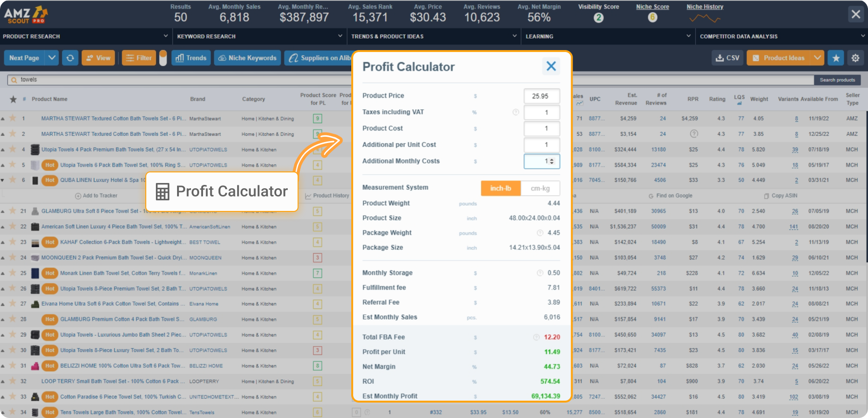This screenshot has width=868, height=418.
Task: Click into the Product Price input field
Action: [x=542, y=96]
